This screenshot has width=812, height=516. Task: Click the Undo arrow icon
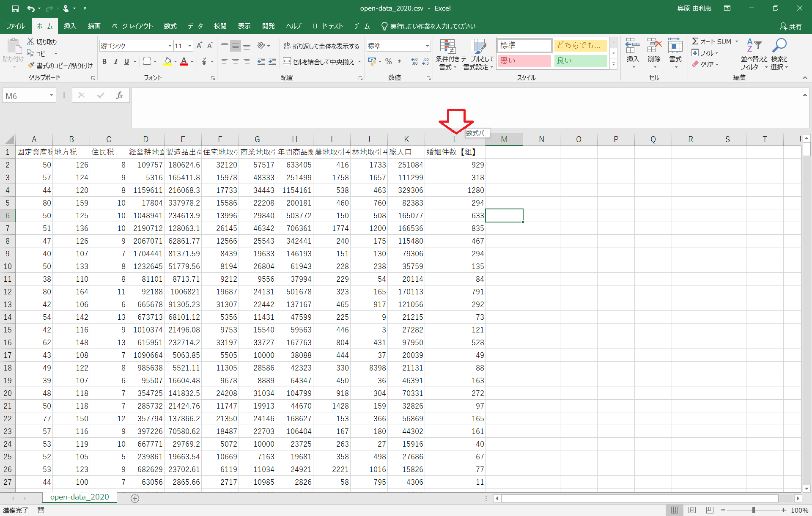30,8
